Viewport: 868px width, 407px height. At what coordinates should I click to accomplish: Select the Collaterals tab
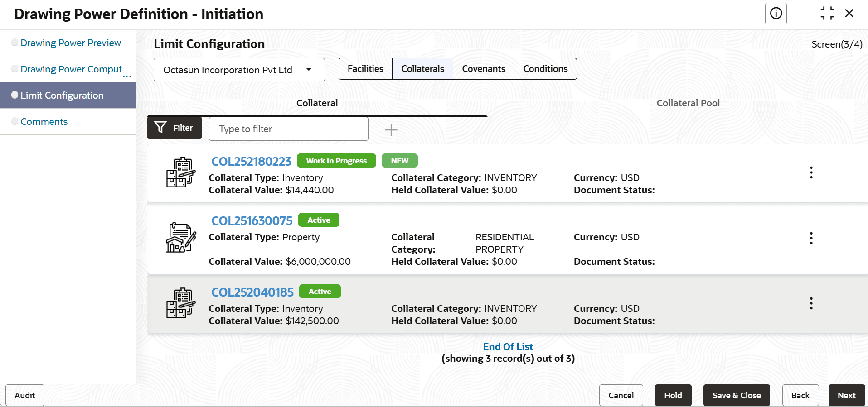point(422,69)
